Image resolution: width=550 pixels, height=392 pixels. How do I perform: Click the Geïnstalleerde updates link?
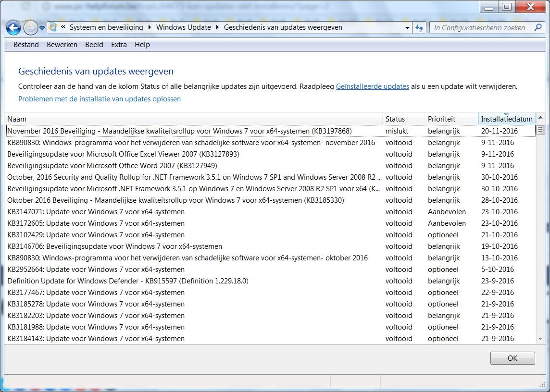point(372,86)
